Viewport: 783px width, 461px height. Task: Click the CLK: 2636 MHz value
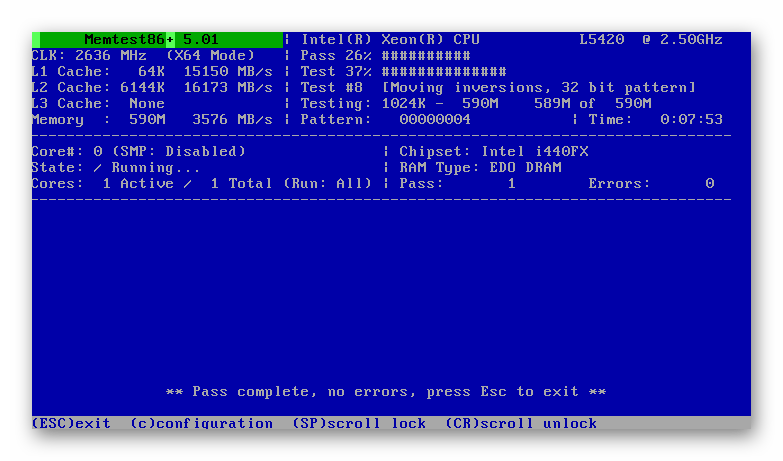coord(89,55)
